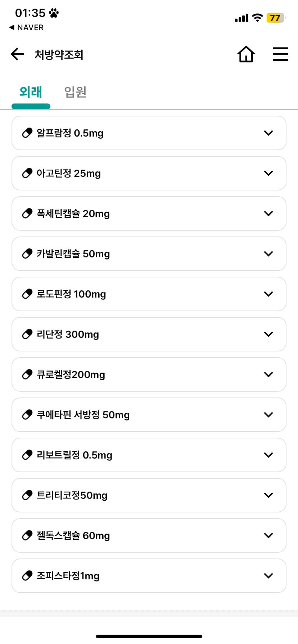Expand 큐로켈정200mg details chevron
The image size is (298, 644).
pos(268,374)
